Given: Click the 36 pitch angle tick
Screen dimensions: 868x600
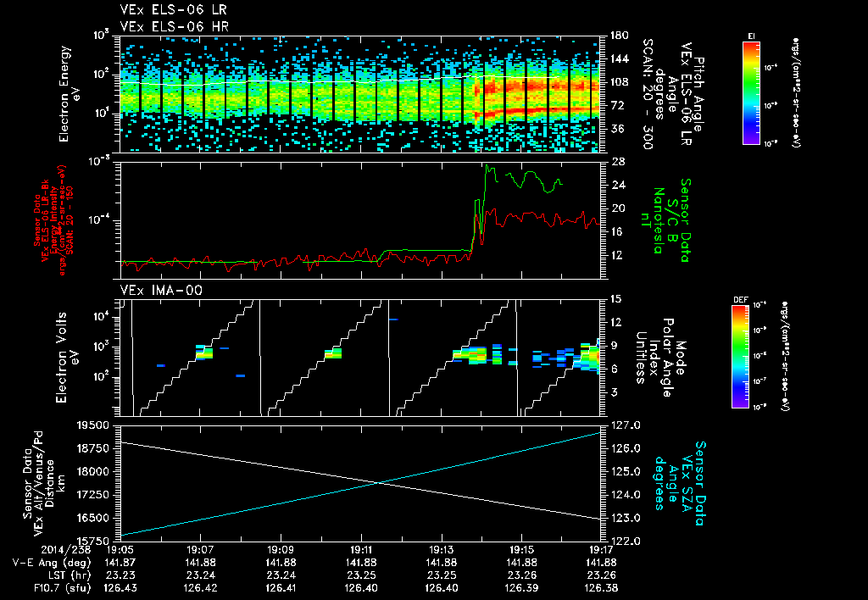Looking at the screenshot, I should (617, 129).
